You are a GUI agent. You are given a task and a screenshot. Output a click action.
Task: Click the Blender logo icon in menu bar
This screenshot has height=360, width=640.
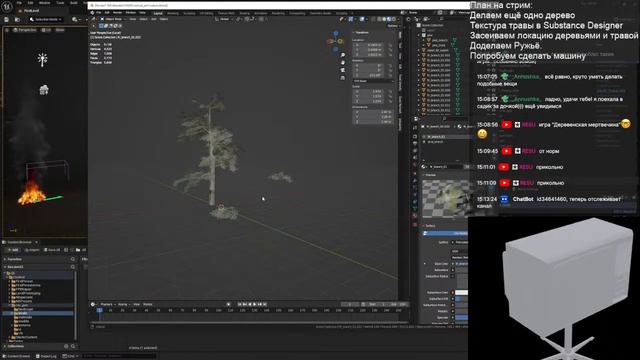point(93,13)
